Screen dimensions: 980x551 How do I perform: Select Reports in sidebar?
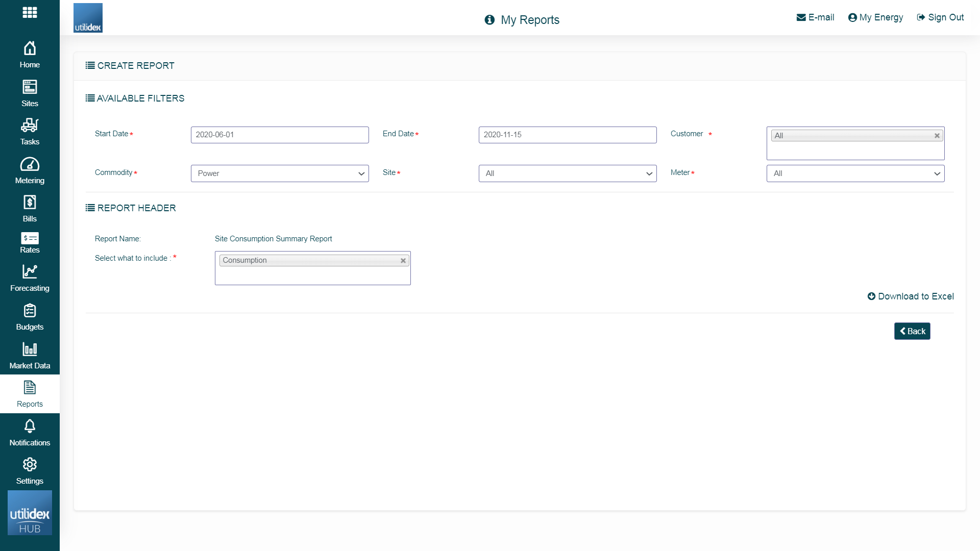pyautogui.click(x=30, y=394)
